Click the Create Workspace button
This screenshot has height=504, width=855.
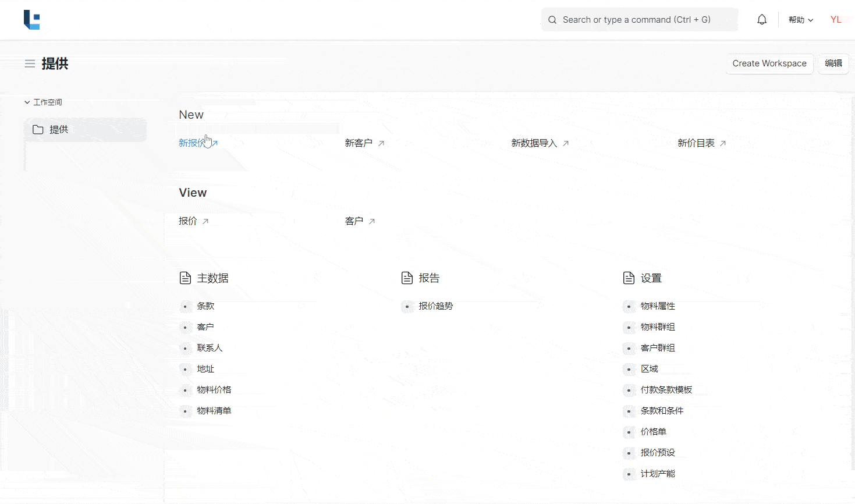pos(769,63)
